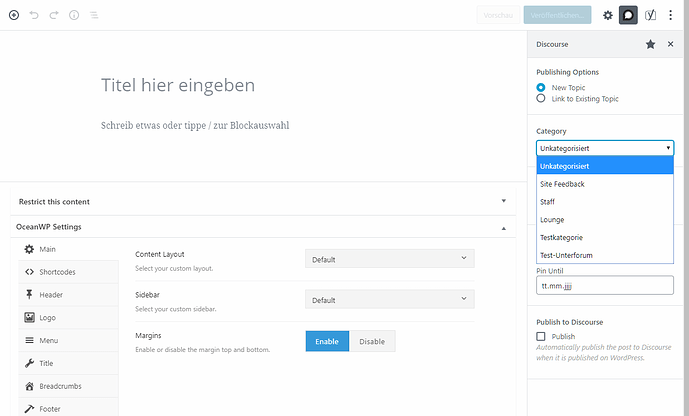The height and width of the screenshot is (416, 689).
Task: Toggle the Discourse sidebar icon
Action: (628, 15)
